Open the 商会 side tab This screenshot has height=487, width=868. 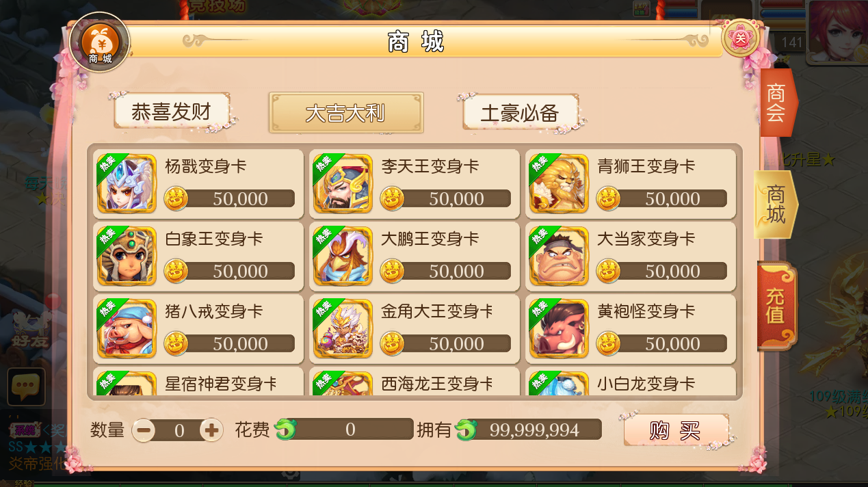(x=776, y=103)
